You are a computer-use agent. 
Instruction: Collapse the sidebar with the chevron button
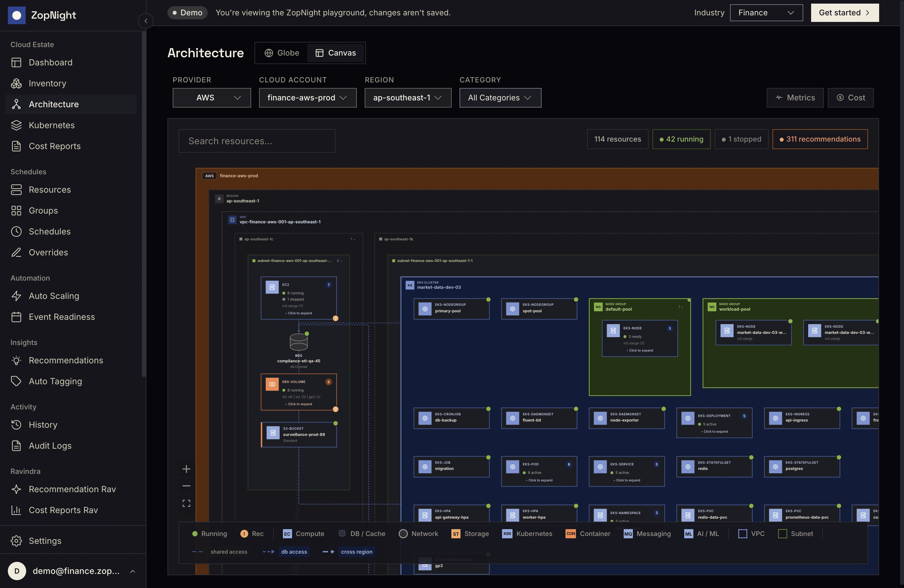click(x=146, y=21)
